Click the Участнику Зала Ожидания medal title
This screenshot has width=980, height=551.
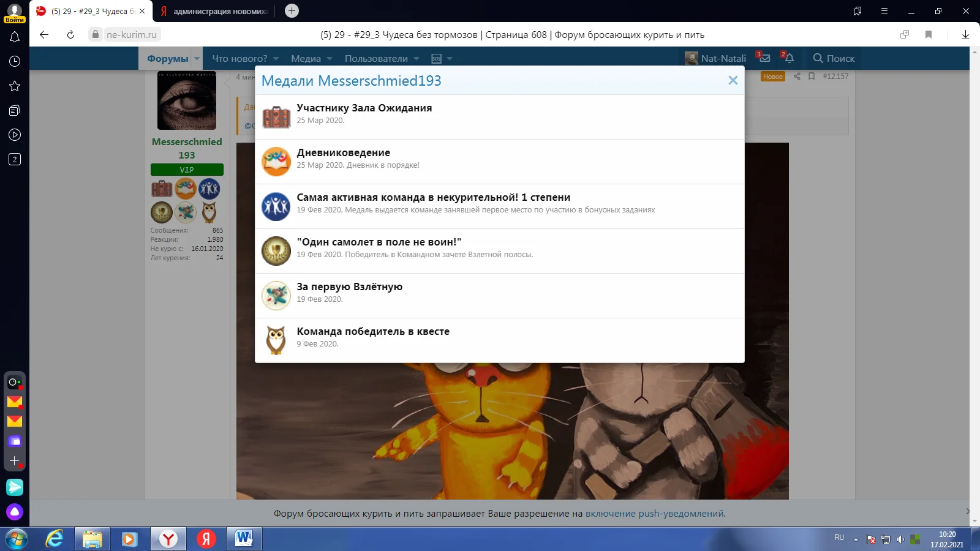point(364,108)
